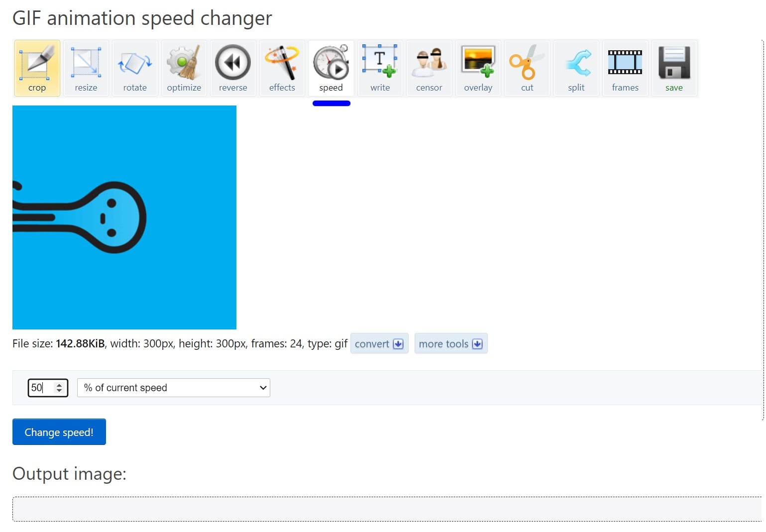The width and height of the screenshot is (766, 532).
Task: Choose the rotate tool
Action: (x=135, y=68)
